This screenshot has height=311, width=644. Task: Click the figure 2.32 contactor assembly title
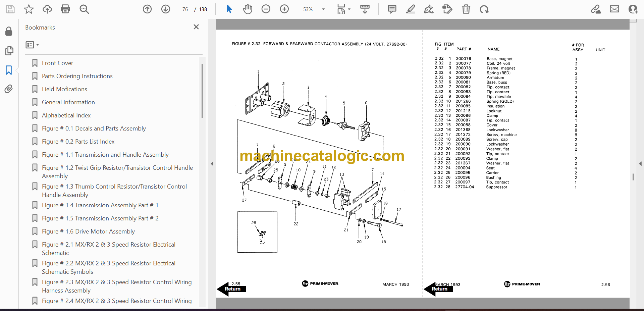point(319,44)
